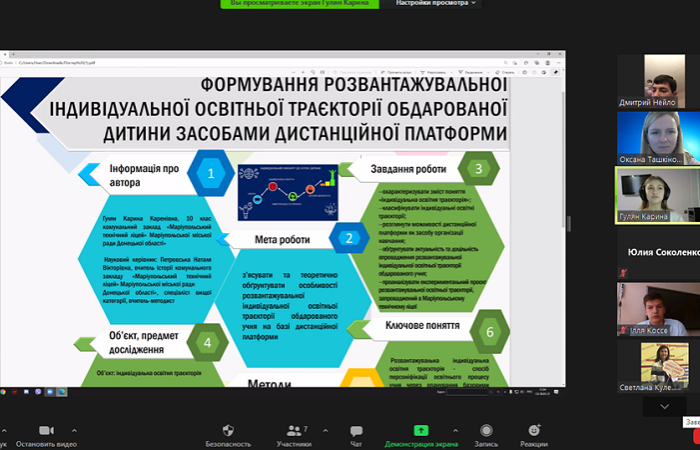The height and width of the screenshot is (450, 700).
Task: Select Гулян Карина highlighted video thumbnail
Action: (657, 194)
